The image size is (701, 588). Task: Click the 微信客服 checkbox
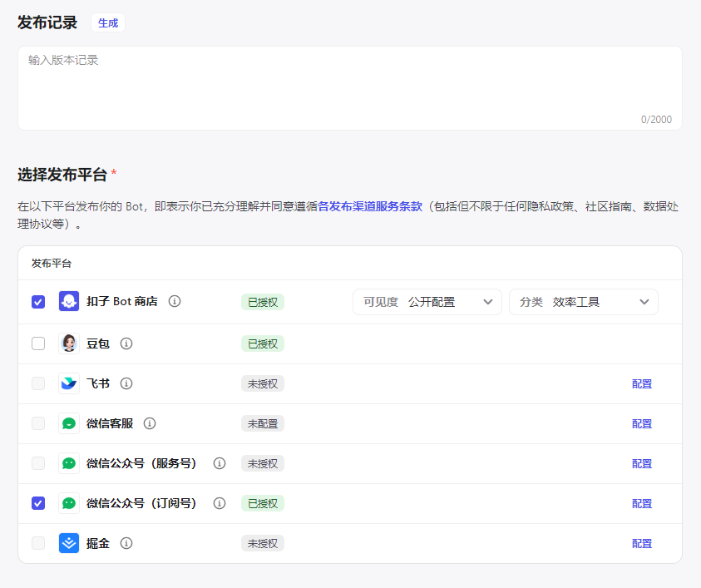tap(38, 423)
